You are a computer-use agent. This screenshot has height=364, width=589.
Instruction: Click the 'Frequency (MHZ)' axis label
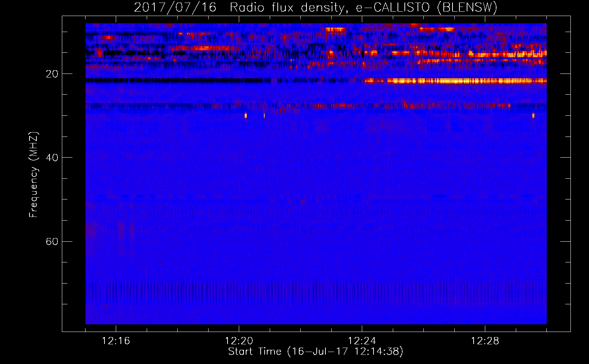[33, 175]
